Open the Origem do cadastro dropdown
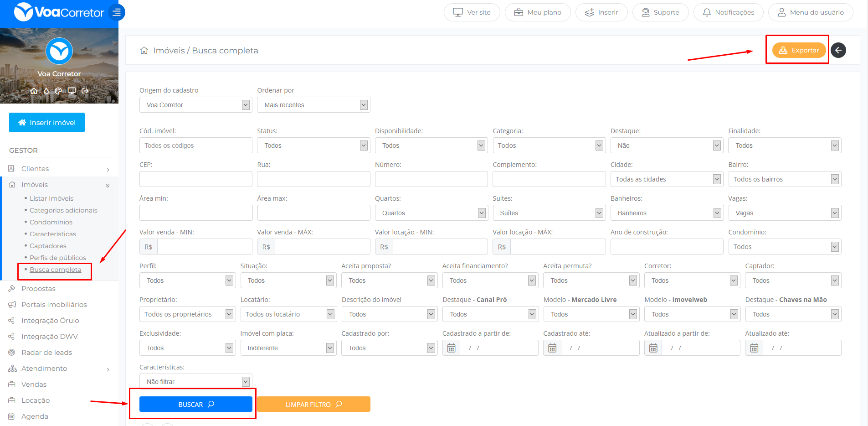This screenshot has height=426, width=868. coord(195,105)
